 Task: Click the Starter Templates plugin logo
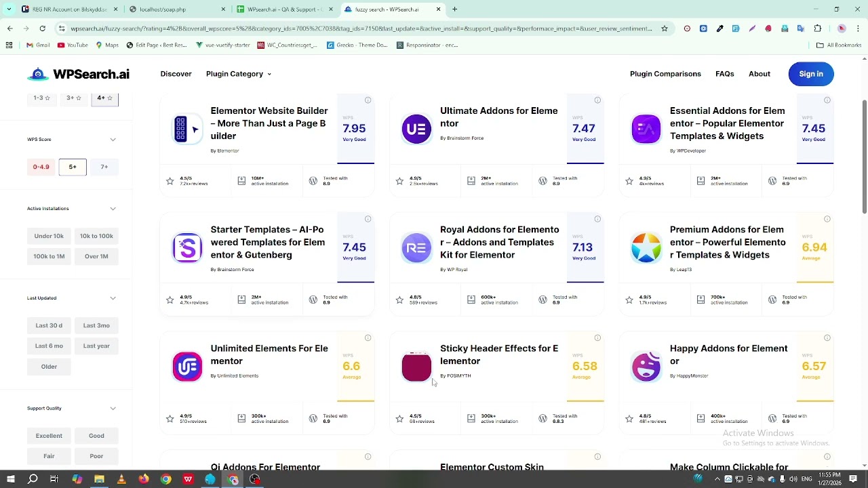[187, 248]
